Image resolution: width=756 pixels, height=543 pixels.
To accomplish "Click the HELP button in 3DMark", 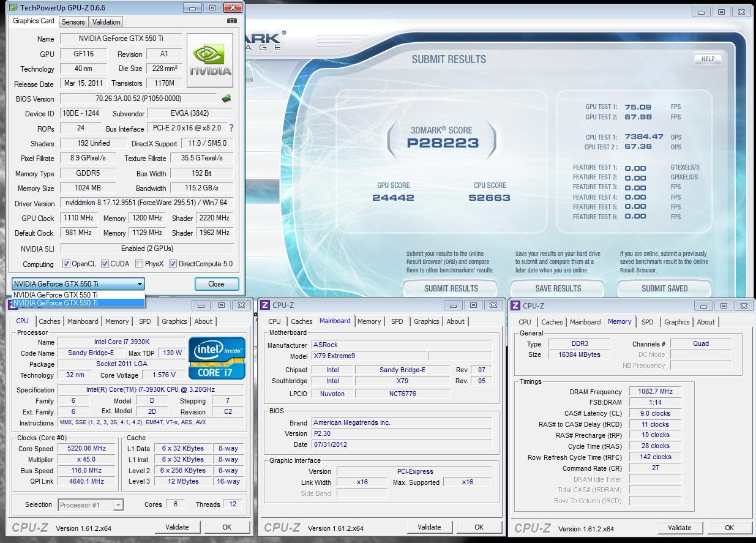I will 708,59.
